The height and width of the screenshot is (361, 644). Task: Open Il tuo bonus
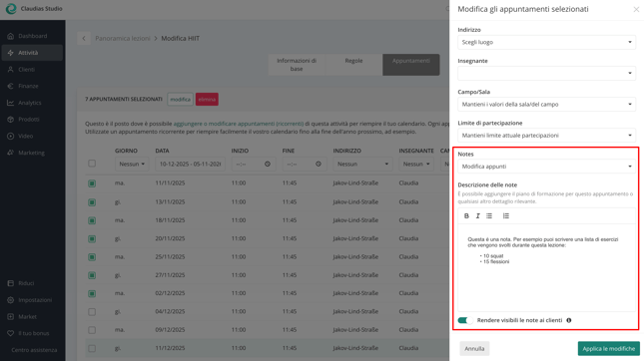point(32,333)
